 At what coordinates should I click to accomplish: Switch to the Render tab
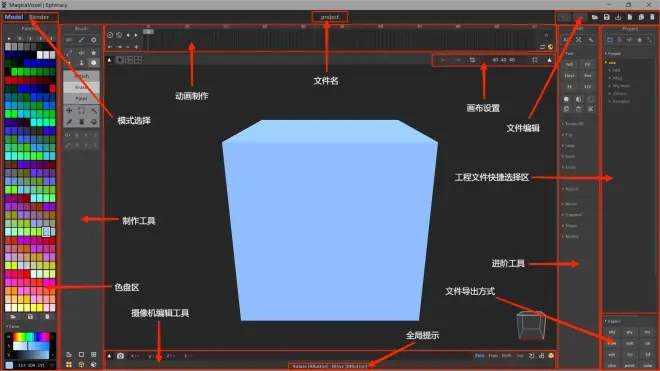click(39, 17)
